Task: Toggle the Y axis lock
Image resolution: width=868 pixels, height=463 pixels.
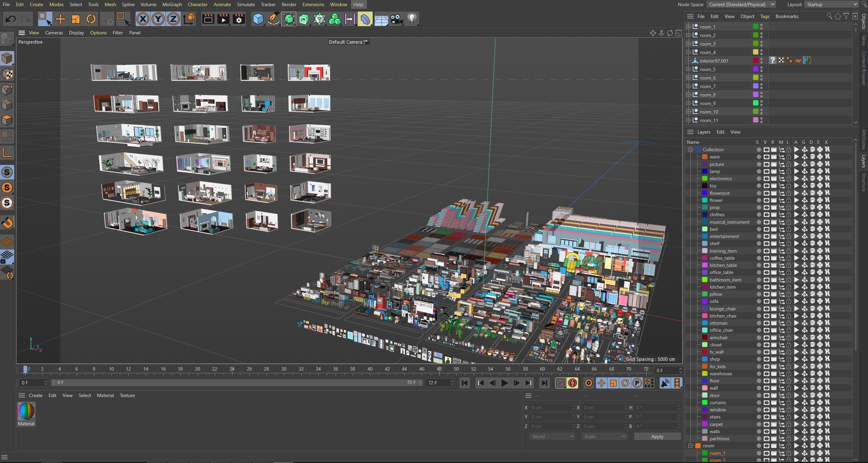Action: coord(158,19)
